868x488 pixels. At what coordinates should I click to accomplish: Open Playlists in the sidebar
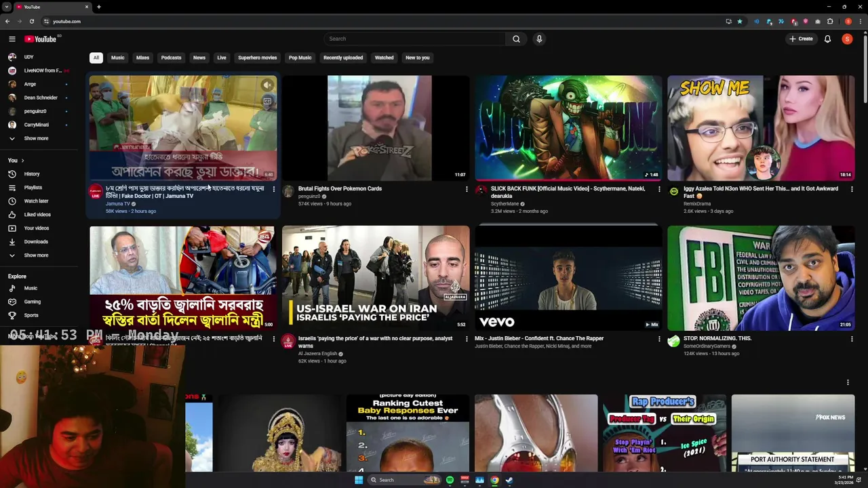tap(33, 188)
